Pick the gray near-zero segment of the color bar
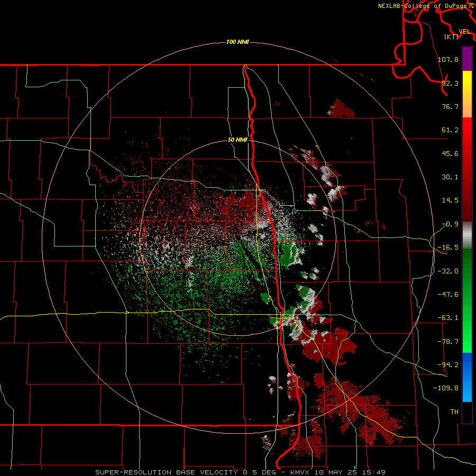The width and height of the screenshot is (476, 476). pyautogui.click(x=467, y=235)
